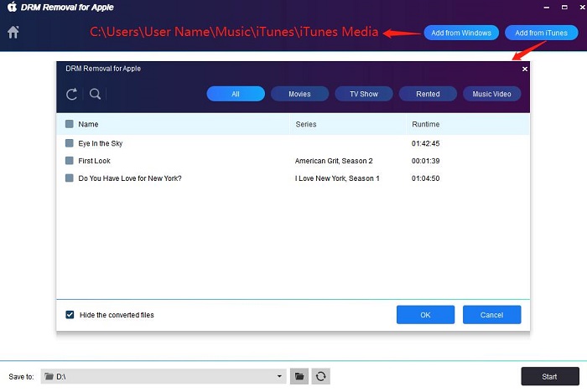
Task: Click the search magnifier icon
Action: tap(96, 94)
